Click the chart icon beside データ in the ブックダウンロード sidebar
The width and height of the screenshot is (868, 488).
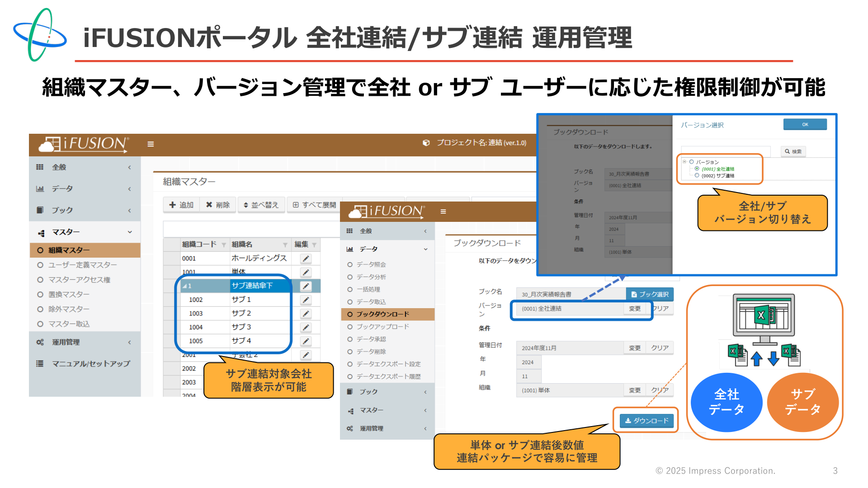tap(349, 249)
